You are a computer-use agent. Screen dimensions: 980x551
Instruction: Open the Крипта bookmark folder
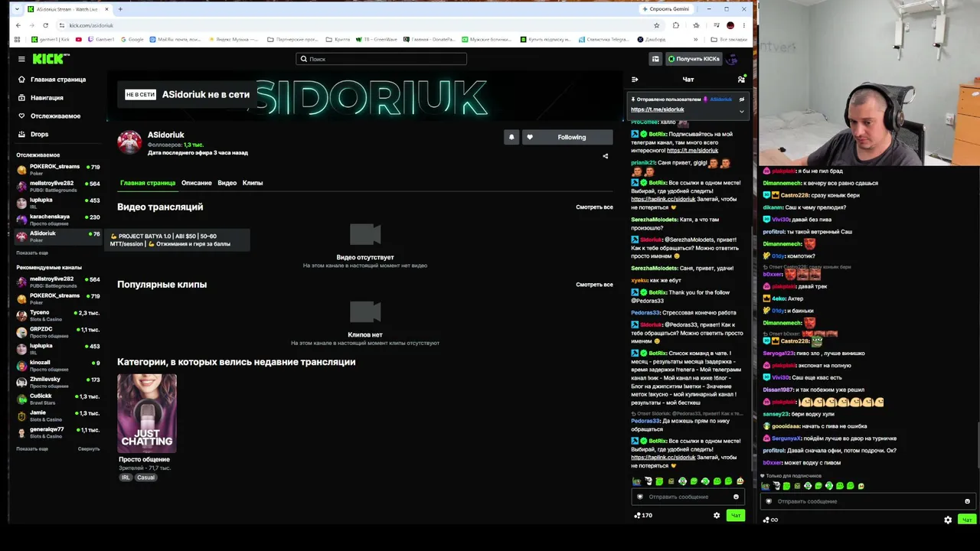339,39
